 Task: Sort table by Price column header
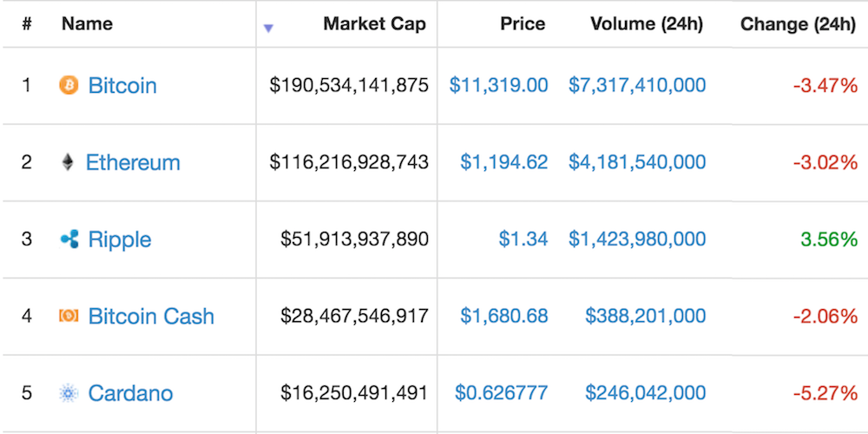click(523, 24)
